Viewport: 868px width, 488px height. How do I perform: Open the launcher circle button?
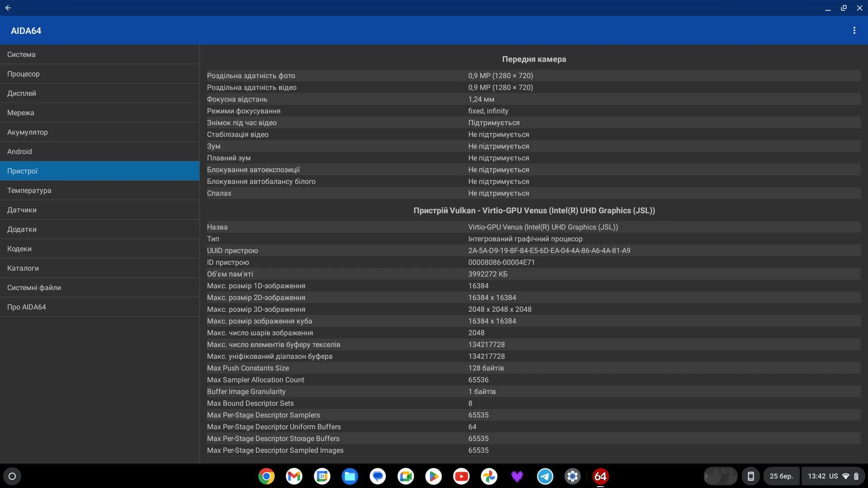[12, 476]
